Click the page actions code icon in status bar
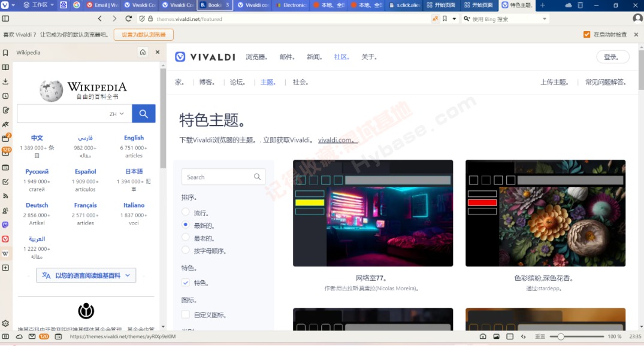 click(523, 336)
